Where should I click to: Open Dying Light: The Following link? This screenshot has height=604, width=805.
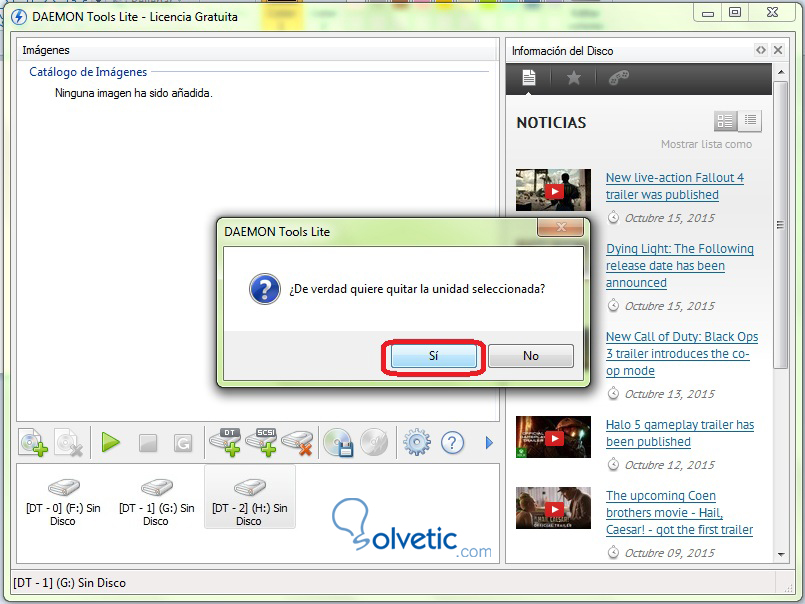pyautogui.click(x=680, y=266)
